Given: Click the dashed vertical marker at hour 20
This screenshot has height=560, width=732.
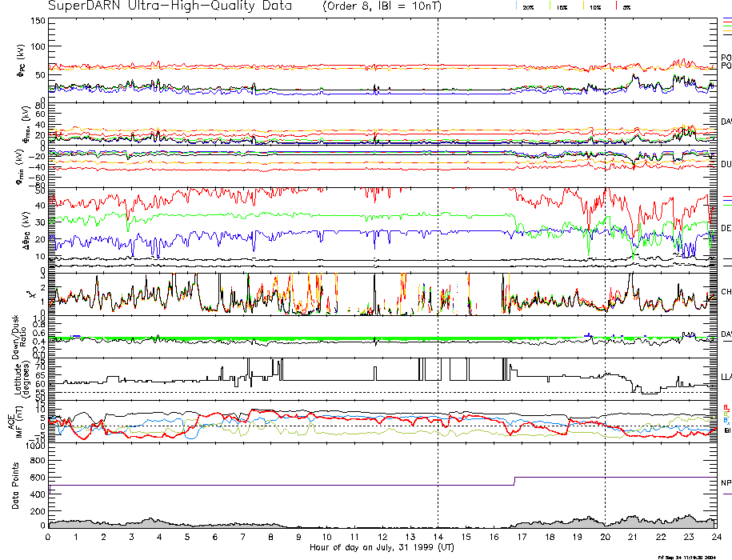Looking at the screenshot, I should [x=605, y=240].
